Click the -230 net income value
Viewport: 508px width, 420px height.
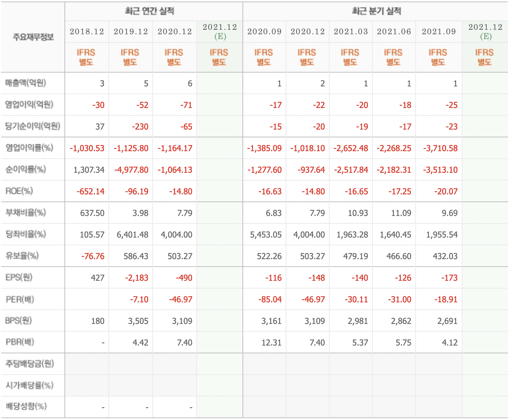[x=140, y=127]
